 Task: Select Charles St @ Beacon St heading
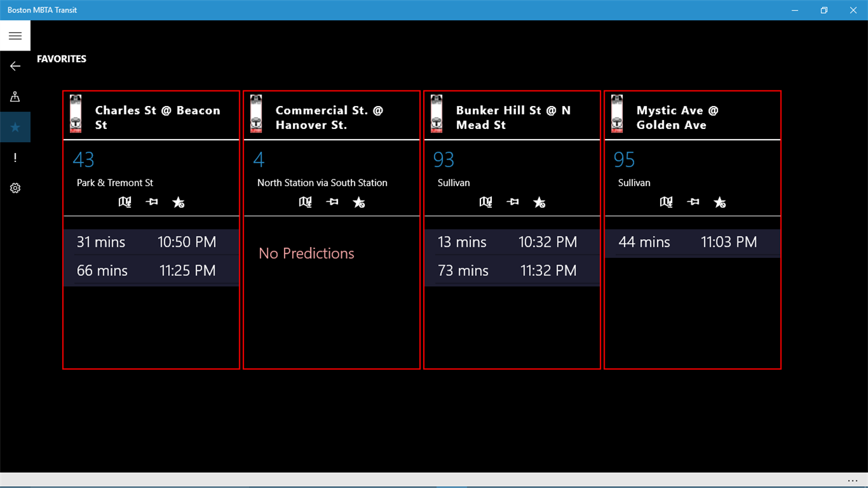point(158,117)
